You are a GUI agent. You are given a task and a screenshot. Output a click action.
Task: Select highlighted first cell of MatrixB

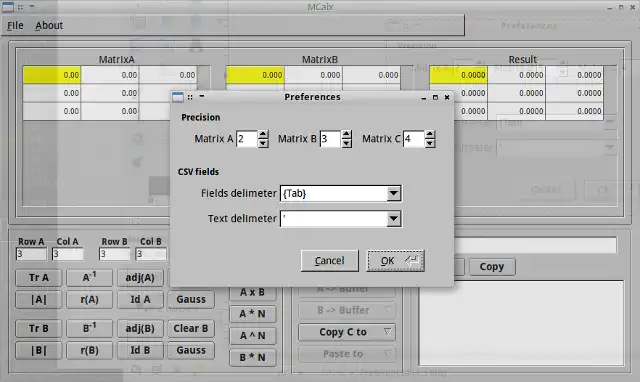pyautogui.click(x=255, y=75)
